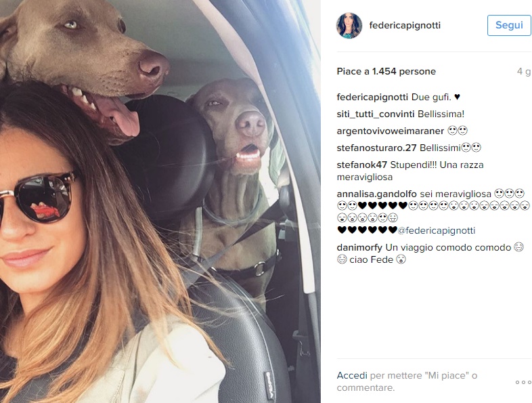
Task: Open annalisa.gandolfo commenter profile
Action: point(376,194)
